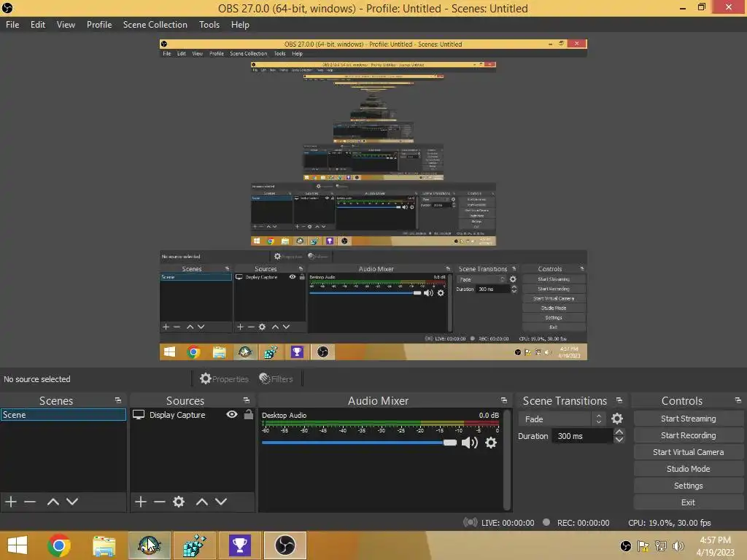
Task: Remove the selected scene with minus icon
Action: click(x=30, y=502)
